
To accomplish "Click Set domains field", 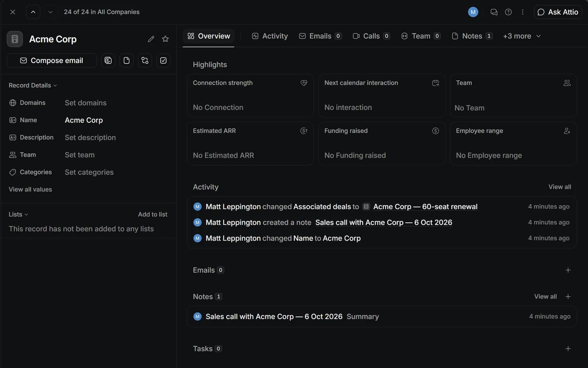I will click(86, 103).
